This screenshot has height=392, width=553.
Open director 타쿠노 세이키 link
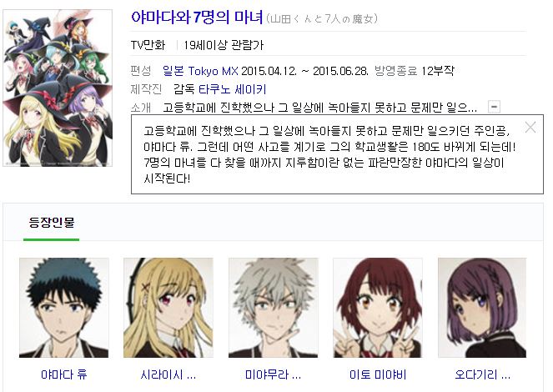click(x=233, y=89)
